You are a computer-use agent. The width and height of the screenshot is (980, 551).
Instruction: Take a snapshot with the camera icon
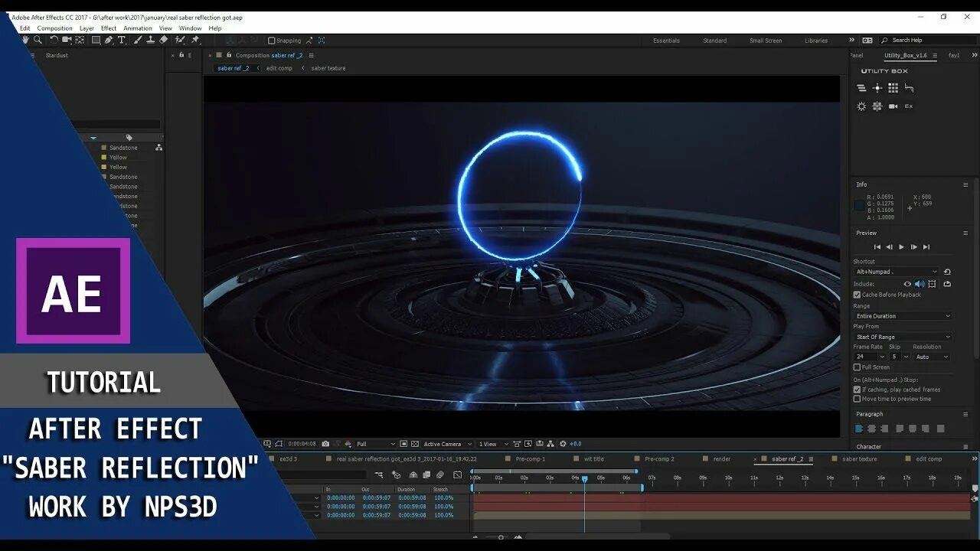pos(325,444)
